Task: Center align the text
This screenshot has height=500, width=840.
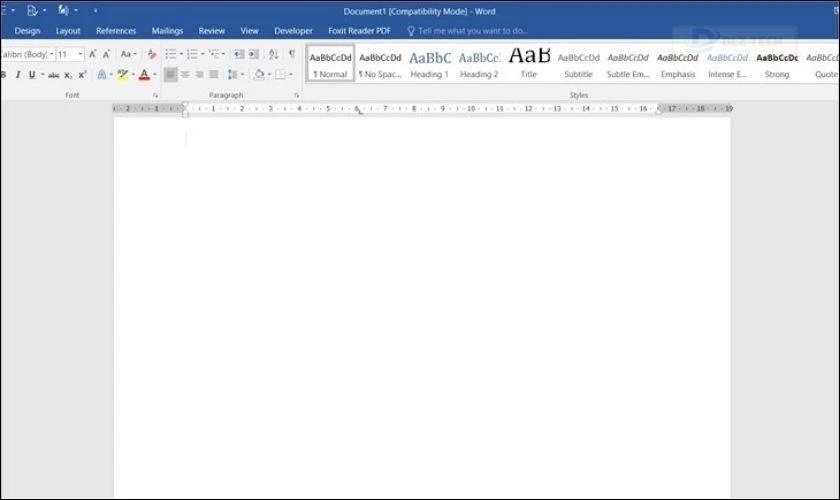Action: coord(185,75)
